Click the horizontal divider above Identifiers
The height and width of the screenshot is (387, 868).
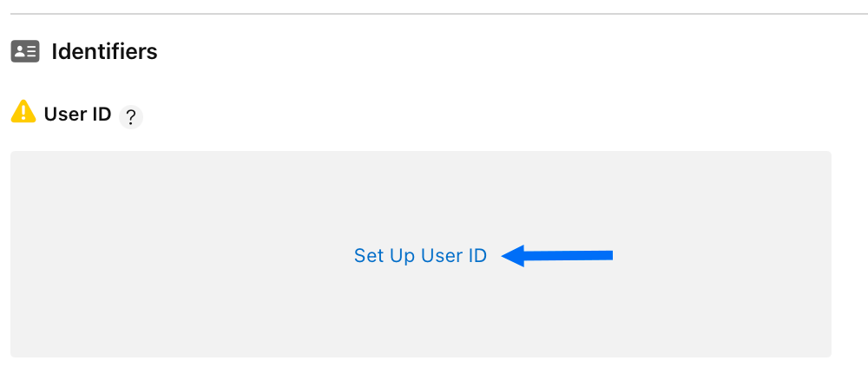(439, 13)
